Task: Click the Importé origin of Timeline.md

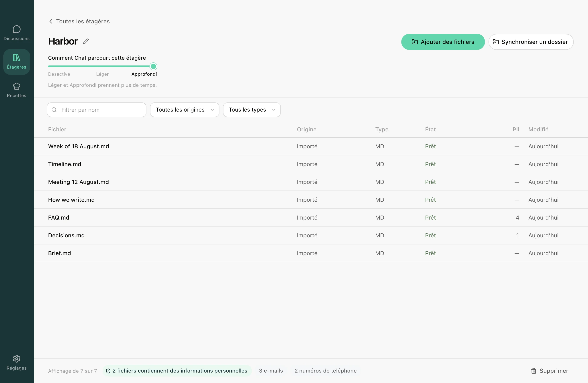Action: tap(307, 164)
